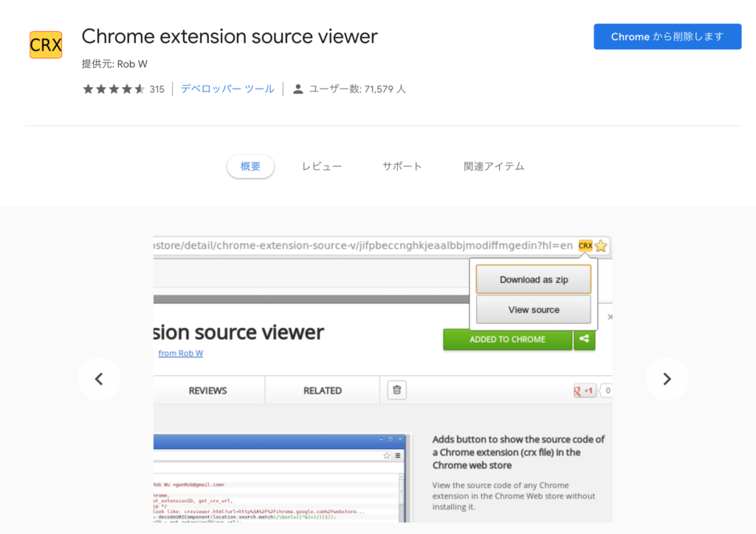This screenshot has width=756, height=534.
Task: Remove the extension with the Chrome から削除します button
Action: point(667,37)
